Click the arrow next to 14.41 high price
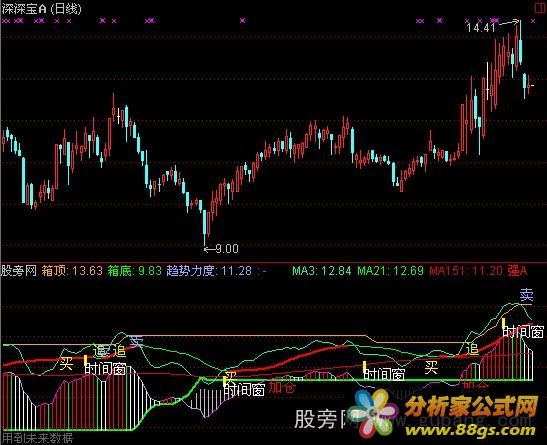 [x=509, y=23]
